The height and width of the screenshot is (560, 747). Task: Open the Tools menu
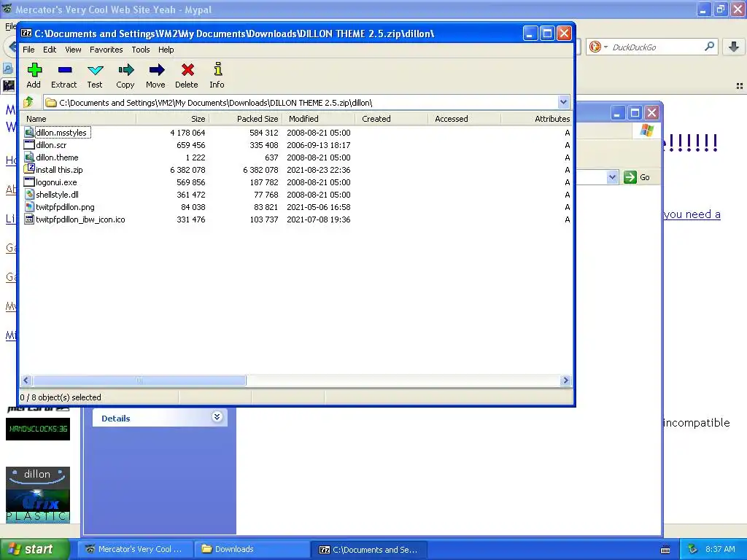[141, 50]
